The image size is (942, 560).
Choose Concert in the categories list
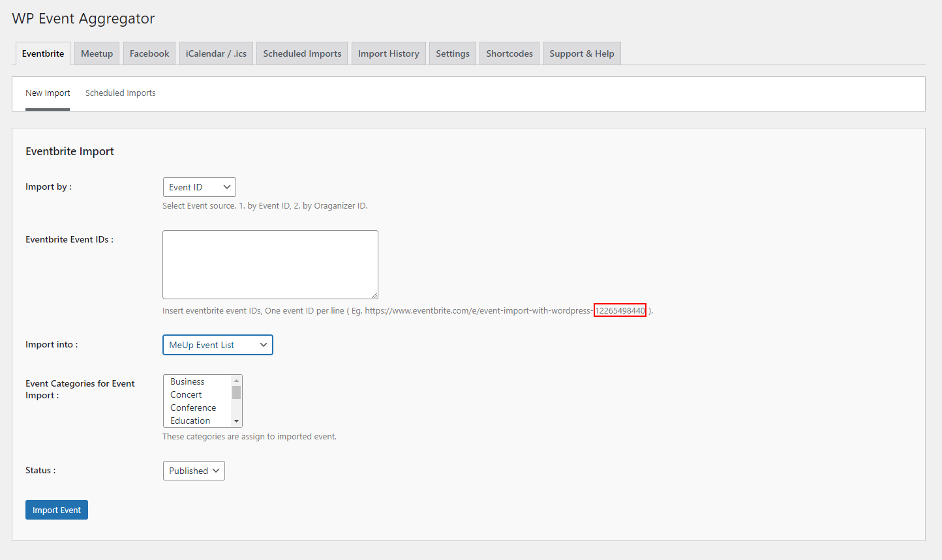coord(187,394)
